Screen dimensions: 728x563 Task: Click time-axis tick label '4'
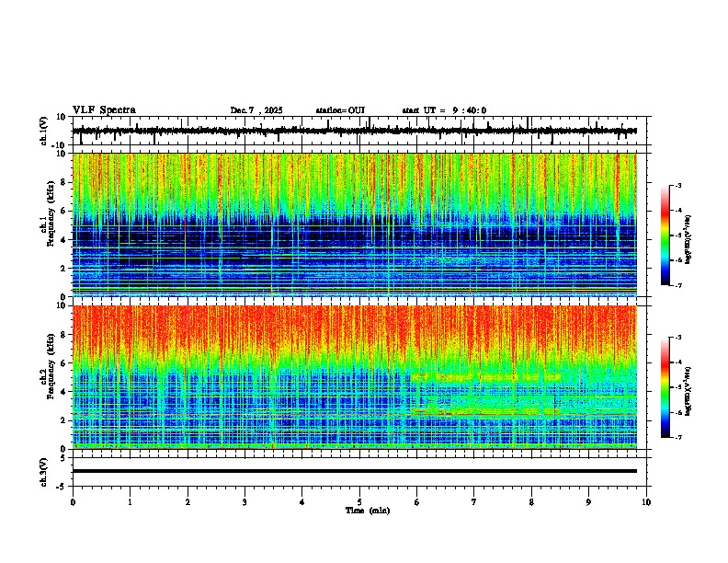pos(302,502)
